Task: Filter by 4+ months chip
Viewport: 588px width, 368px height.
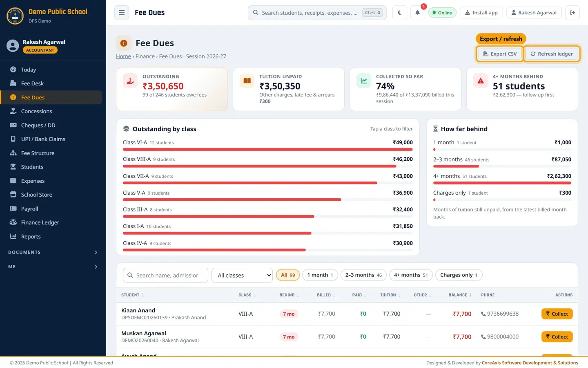Action: coord(411,275)
